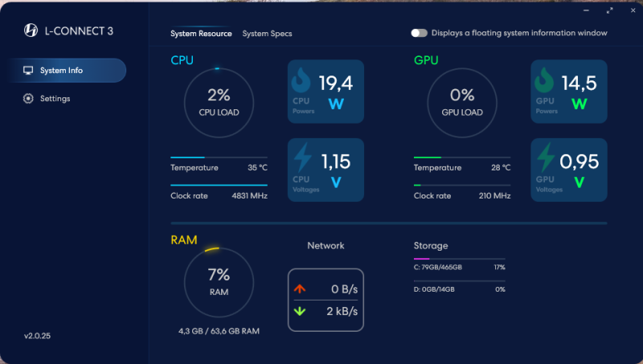Open the Settings page from the sidebar
Viewport: 643px width, 364px height.
55,99
